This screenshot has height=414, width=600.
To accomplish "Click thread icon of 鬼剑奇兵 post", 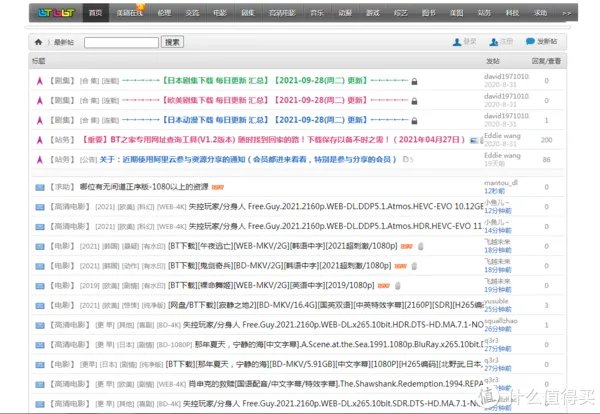I will (x=40, y=266).
